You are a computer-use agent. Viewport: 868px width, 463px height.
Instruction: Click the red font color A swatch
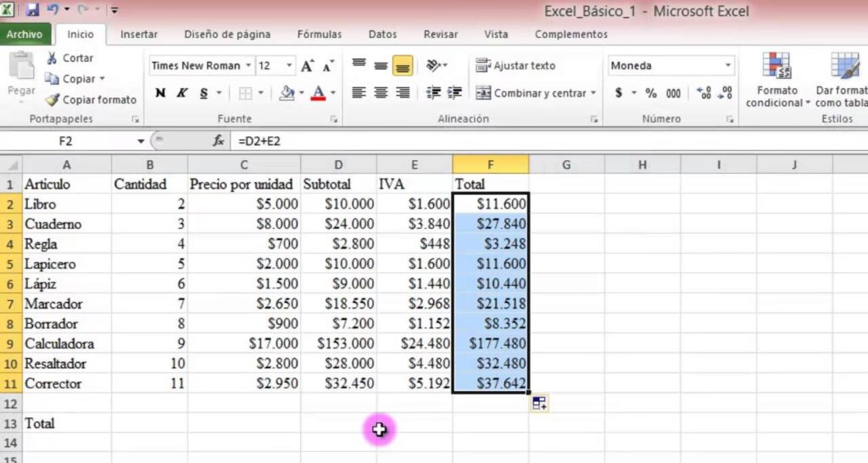319,93
